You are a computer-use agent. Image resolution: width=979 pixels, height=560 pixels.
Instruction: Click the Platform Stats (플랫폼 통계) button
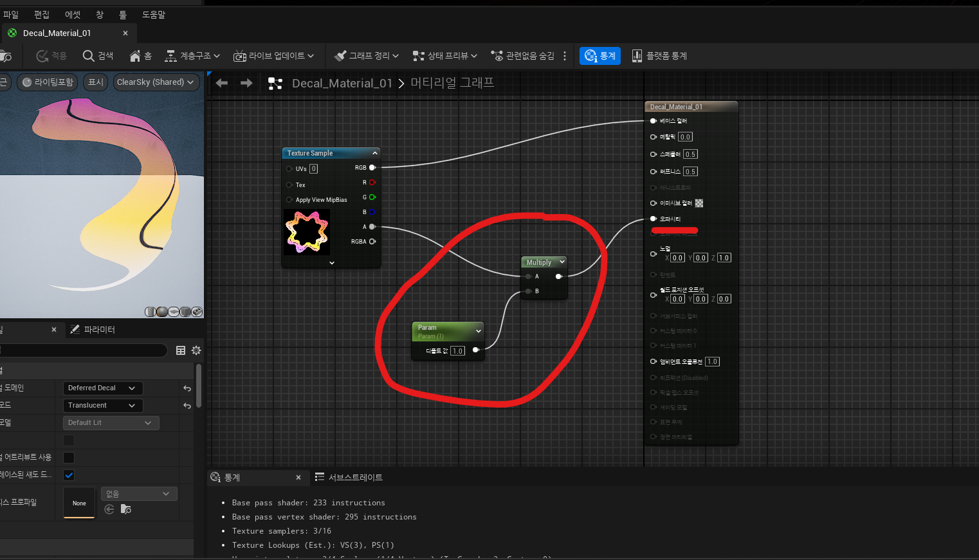coord(659,56)
